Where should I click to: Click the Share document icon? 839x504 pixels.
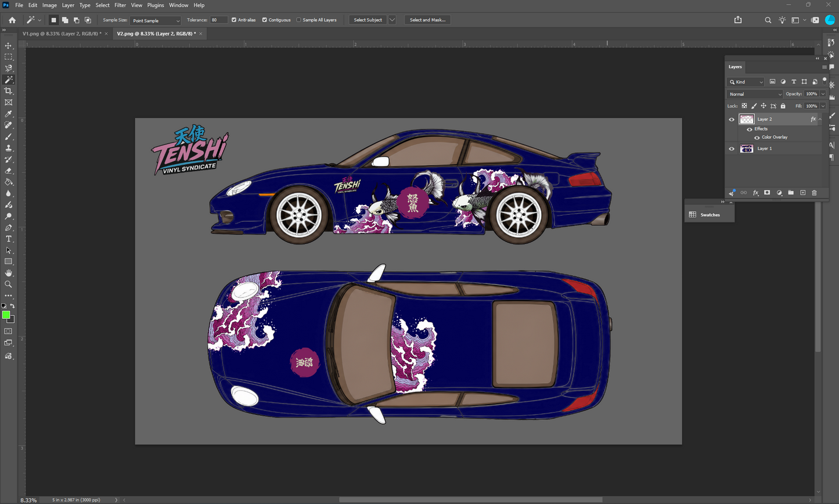coord(738,20)
